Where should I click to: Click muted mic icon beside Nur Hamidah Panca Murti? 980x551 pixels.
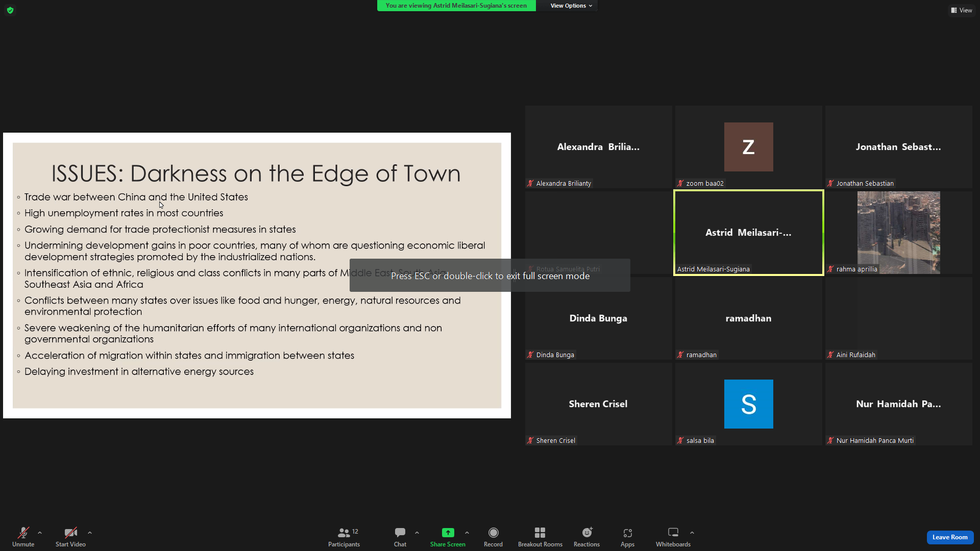[x=831, y=441]
